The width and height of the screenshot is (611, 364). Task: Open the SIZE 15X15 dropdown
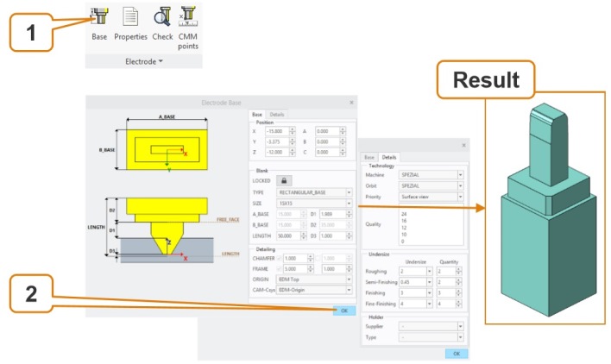pyautogui.click(x=349, y=203)
